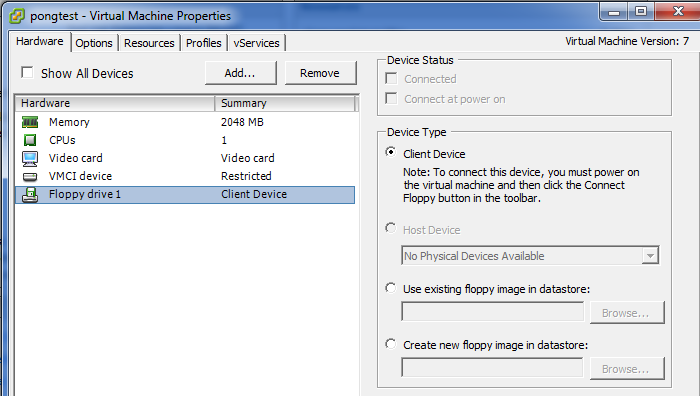Open the No Physical Devices Available dropdown
This screenshot has height=396, width=700.
[530, 256]
